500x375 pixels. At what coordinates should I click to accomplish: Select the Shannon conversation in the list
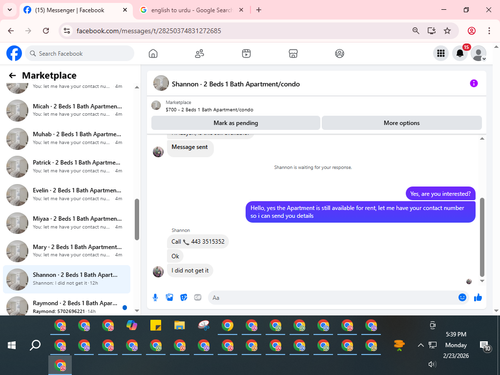(67, 279)
